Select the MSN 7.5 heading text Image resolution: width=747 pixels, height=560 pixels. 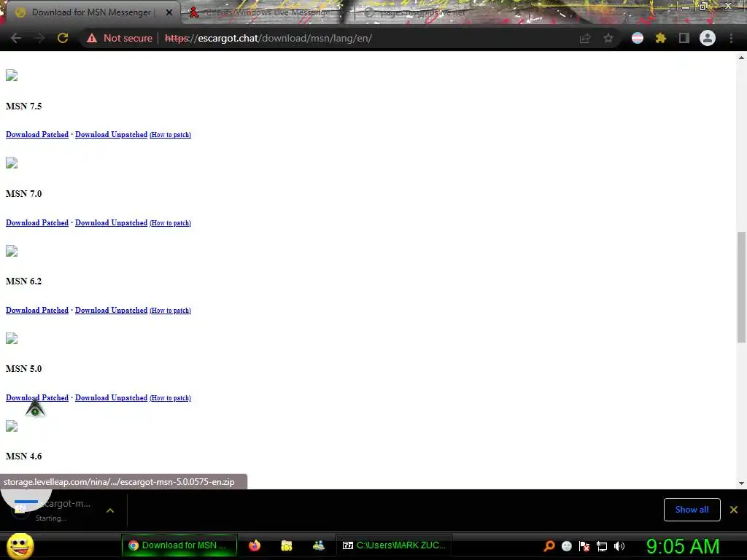point(24,106)
